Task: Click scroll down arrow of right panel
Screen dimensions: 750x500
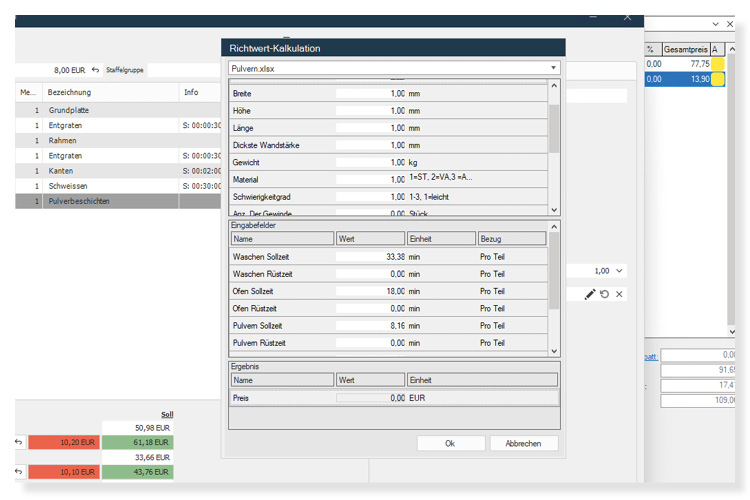Action: click(x=731, y=331)
